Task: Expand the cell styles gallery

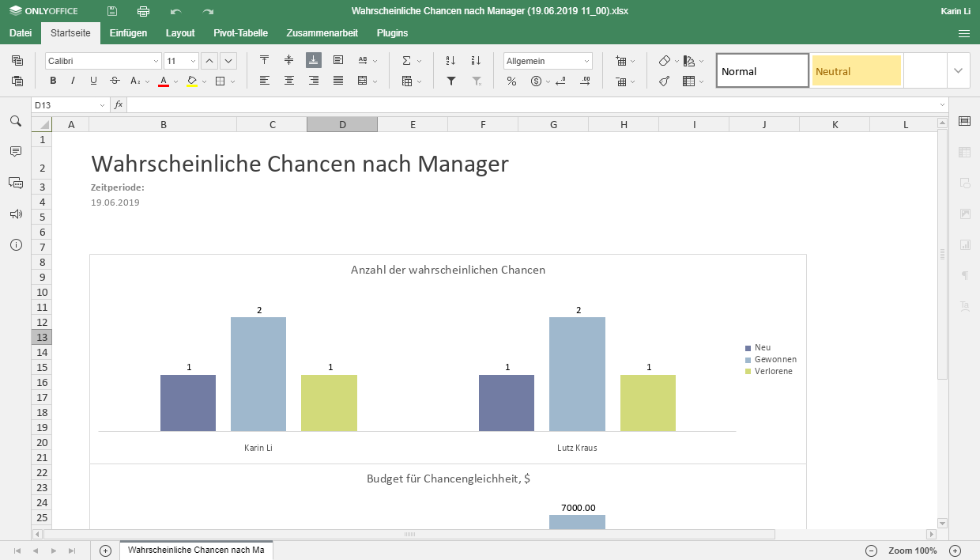Action: [959, 70]
